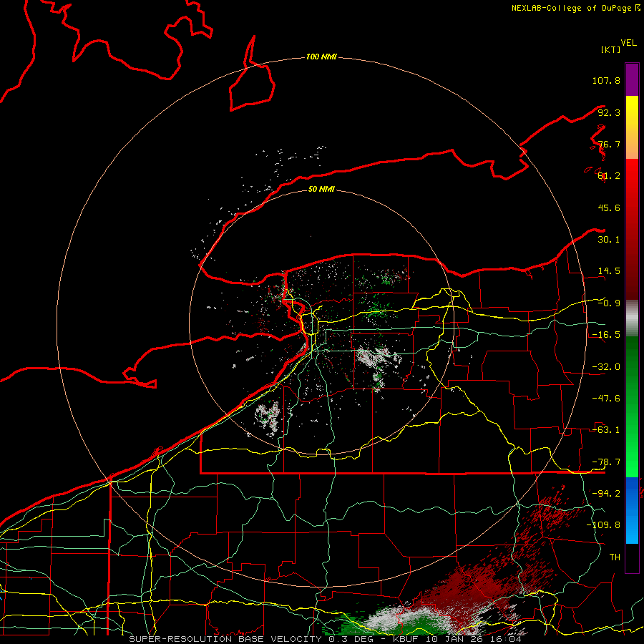The image size is (644, 644).
Task: Click the blue segment of the velocity color bar
Action: click(632, 510)
